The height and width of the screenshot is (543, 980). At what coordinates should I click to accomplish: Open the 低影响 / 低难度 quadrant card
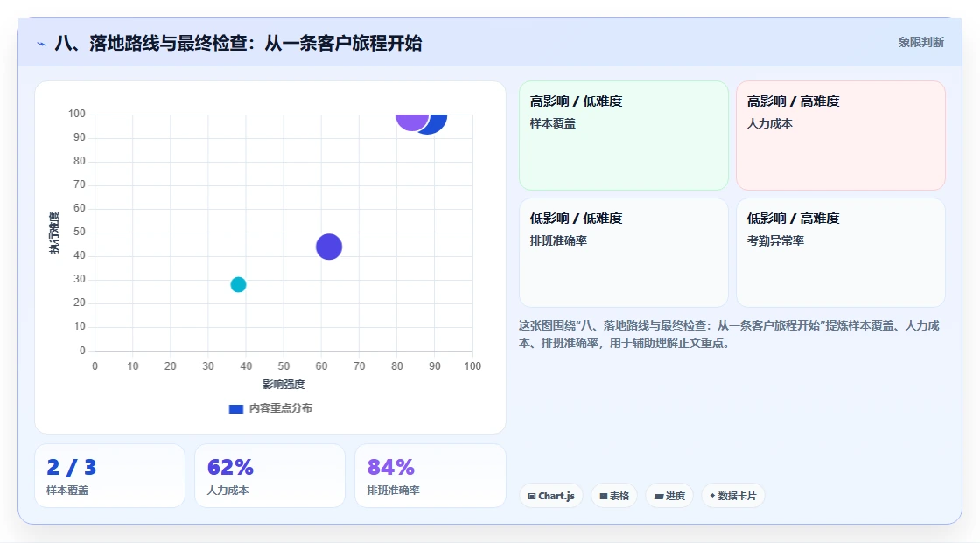[624, 253]
